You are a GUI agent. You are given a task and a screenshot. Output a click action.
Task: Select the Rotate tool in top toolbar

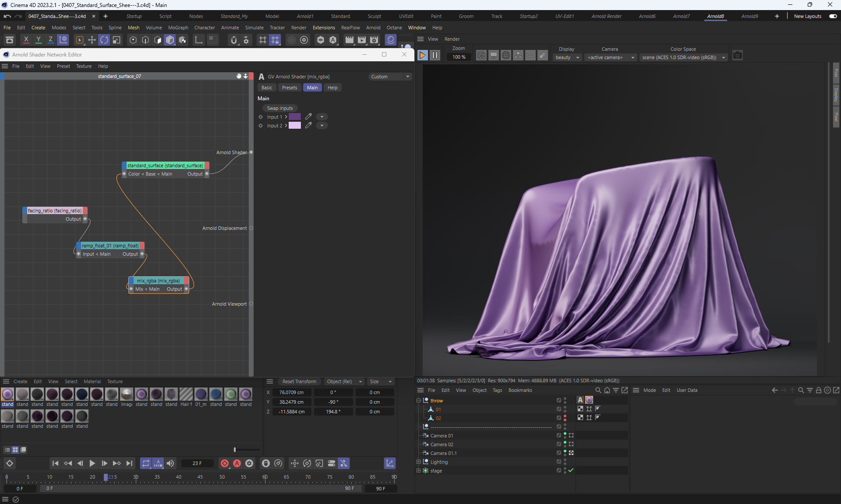point(104,40)
